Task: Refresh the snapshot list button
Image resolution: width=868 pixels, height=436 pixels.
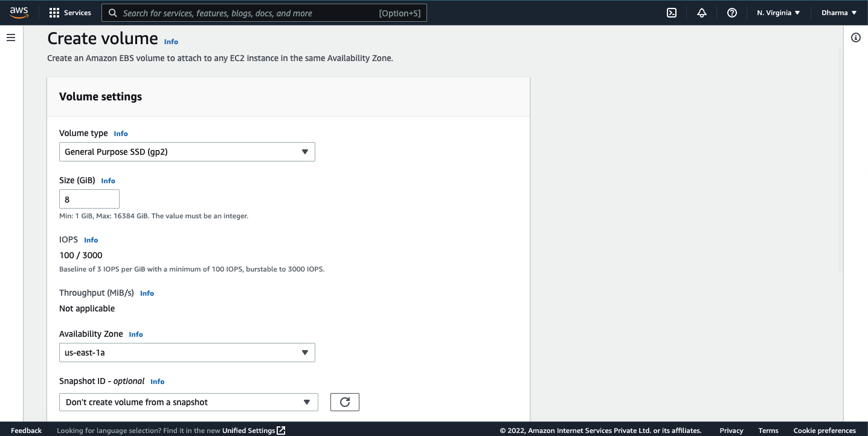Action: (345, 402)
